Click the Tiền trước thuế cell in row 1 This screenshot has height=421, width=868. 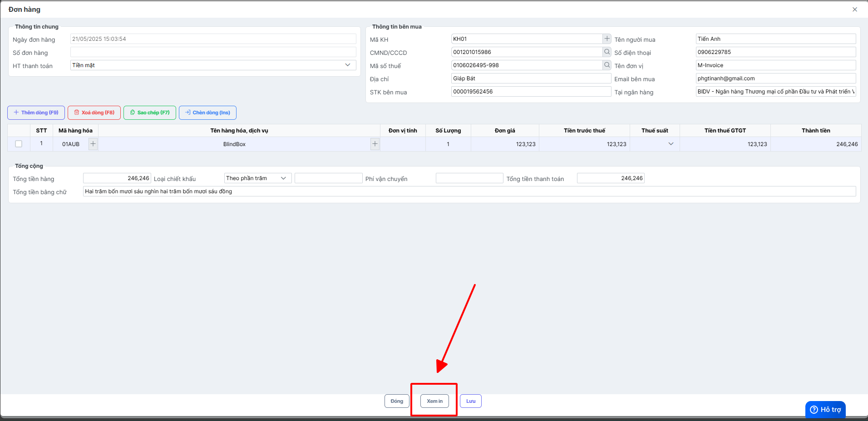(x=584, y=144)
